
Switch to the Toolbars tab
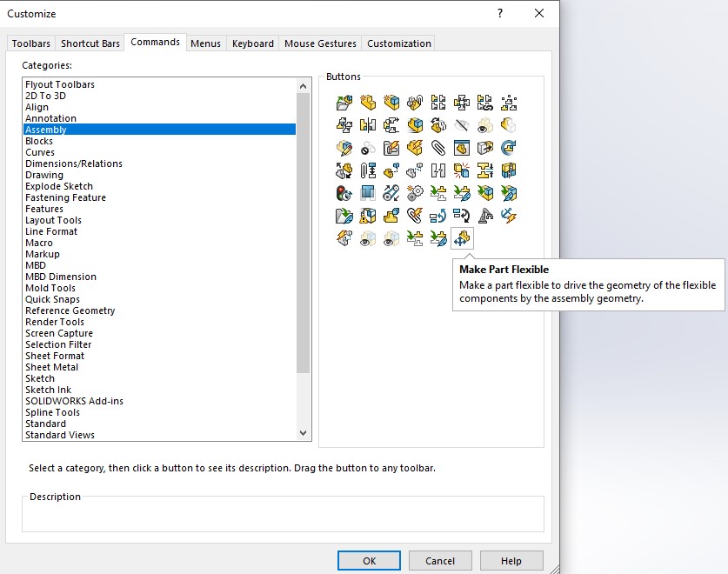[x=30, y=43]
